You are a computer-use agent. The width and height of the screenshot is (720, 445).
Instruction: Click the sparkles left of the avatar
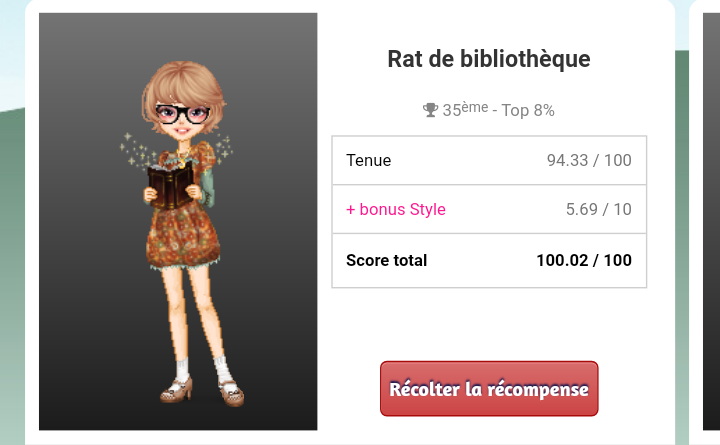pos(136,150)
